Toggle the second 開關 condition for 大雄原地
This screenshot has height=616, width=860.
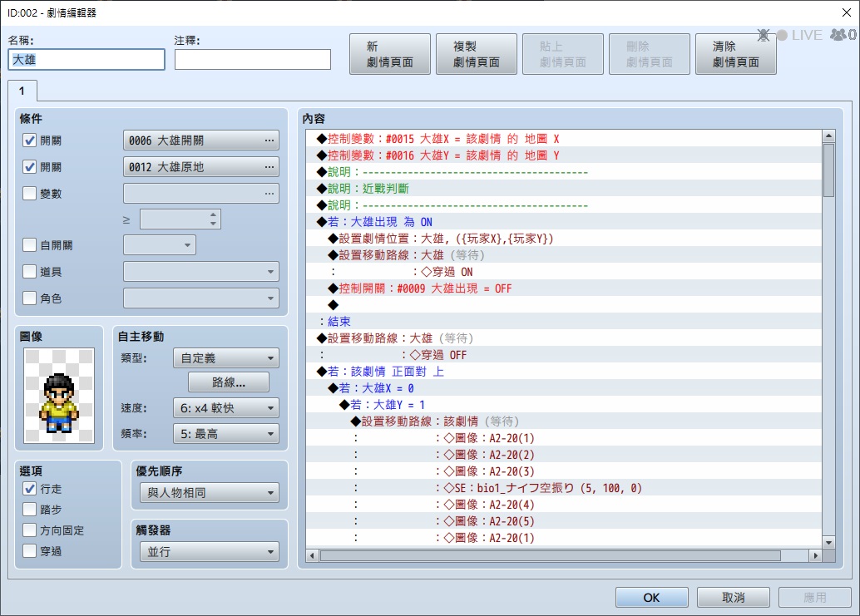30,166
